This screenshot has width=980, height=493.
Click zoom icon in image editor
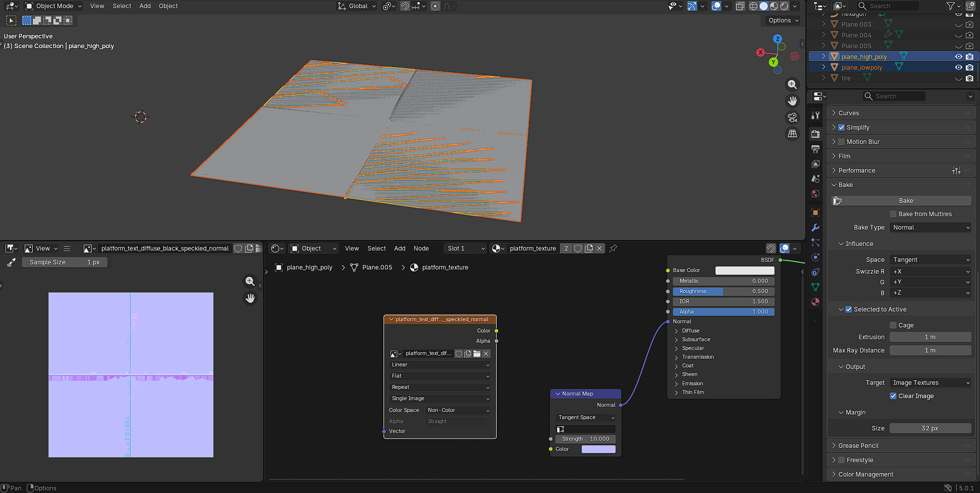pos(250,281)
